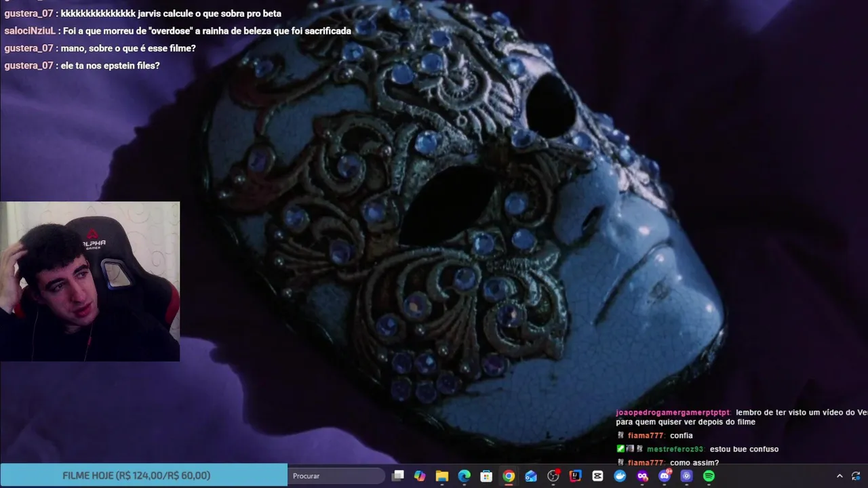This screenshot has height=488, width=868.
Task: Open the Task View icon in taskbar
Action: 398,476
